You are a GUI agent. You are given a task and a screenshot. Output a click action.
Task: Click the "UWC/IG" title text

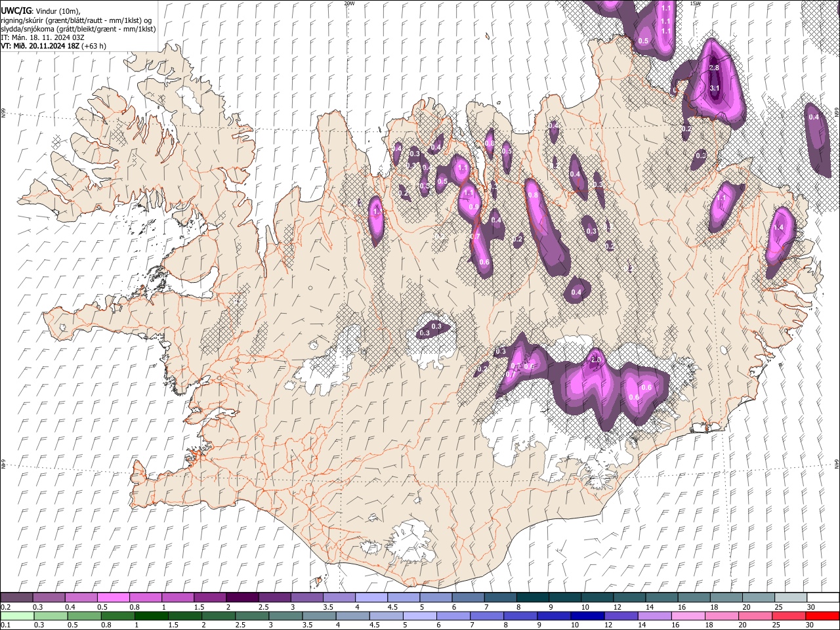click(16, 11)
